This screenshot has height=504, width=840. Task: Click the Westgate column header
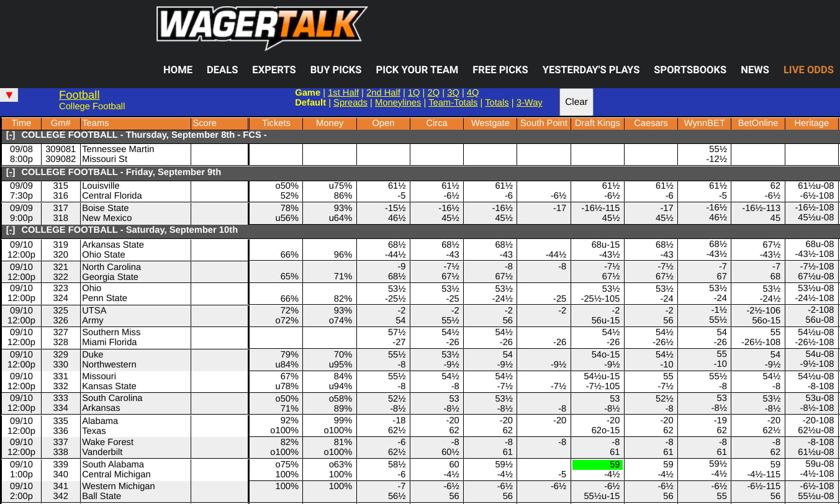click(490, 123)
